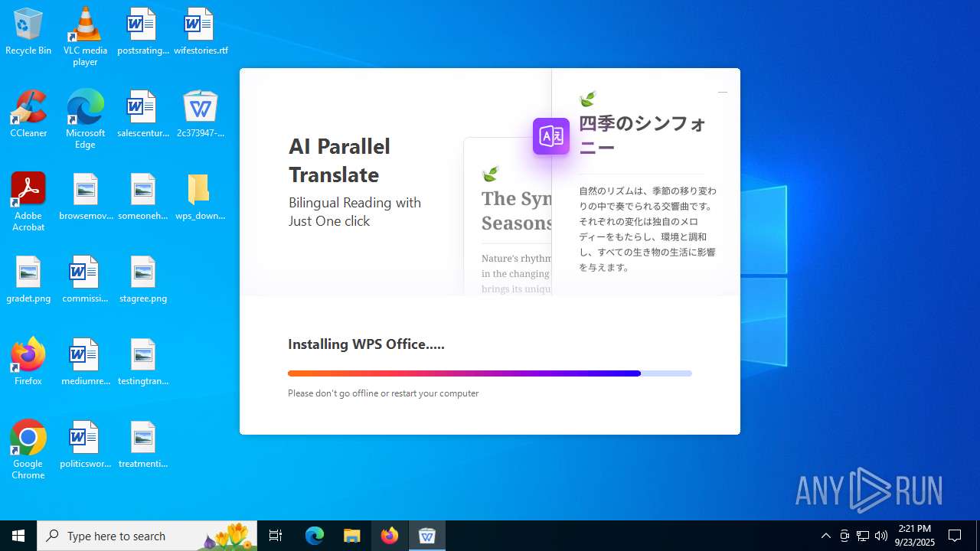Open the Windows Start menu

click(18, 536)
